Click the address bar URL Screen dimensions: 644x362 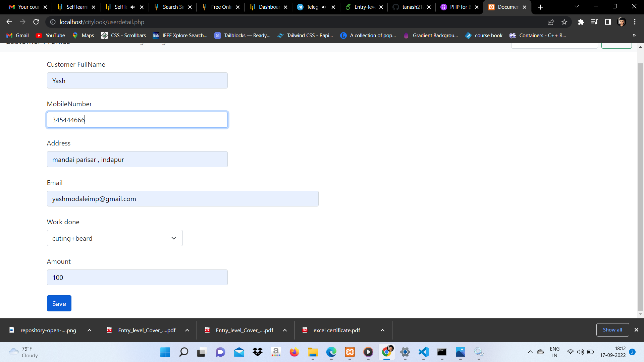click(102, 22)
